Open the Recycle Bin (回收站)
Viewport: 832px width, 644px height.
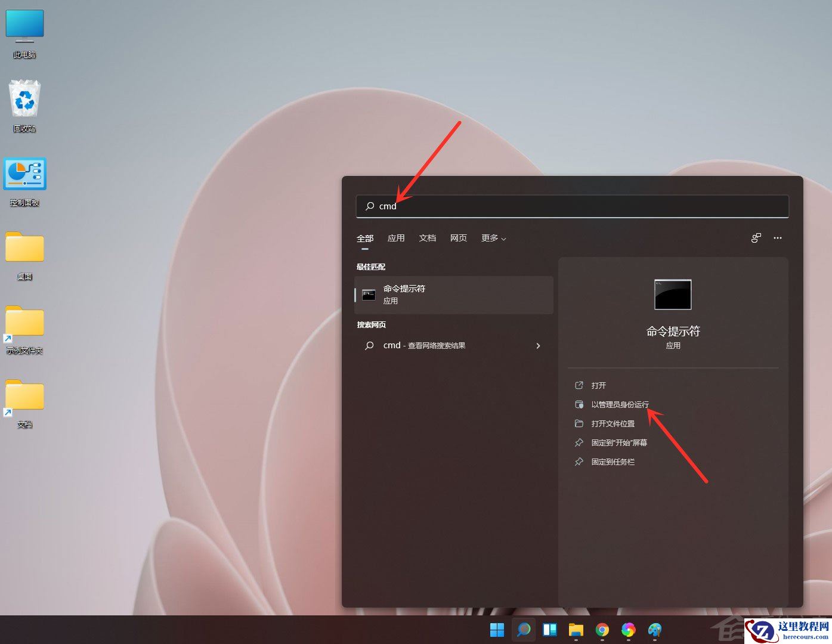click(24, 98)
